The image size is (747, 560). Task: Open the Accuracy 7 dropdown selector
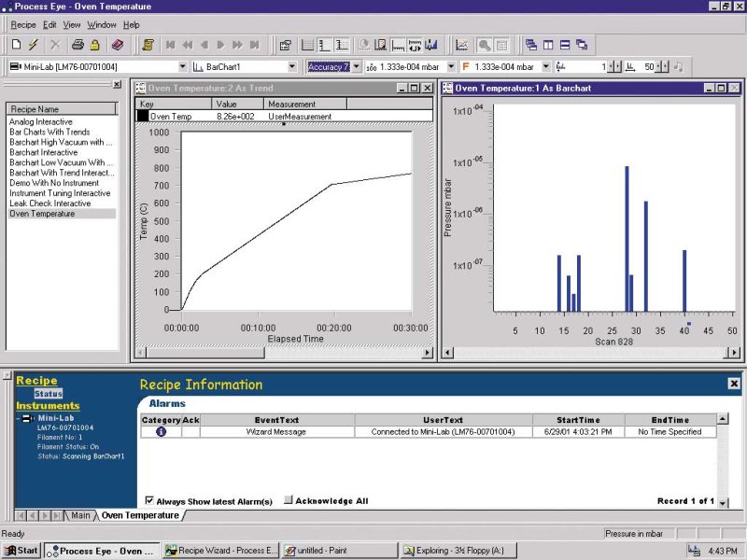pos(356,65)
